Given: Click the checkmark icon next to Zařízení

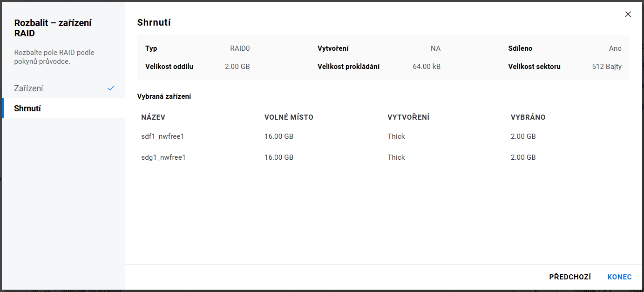Looking at the screenshot, I should [x=111, y=88].
